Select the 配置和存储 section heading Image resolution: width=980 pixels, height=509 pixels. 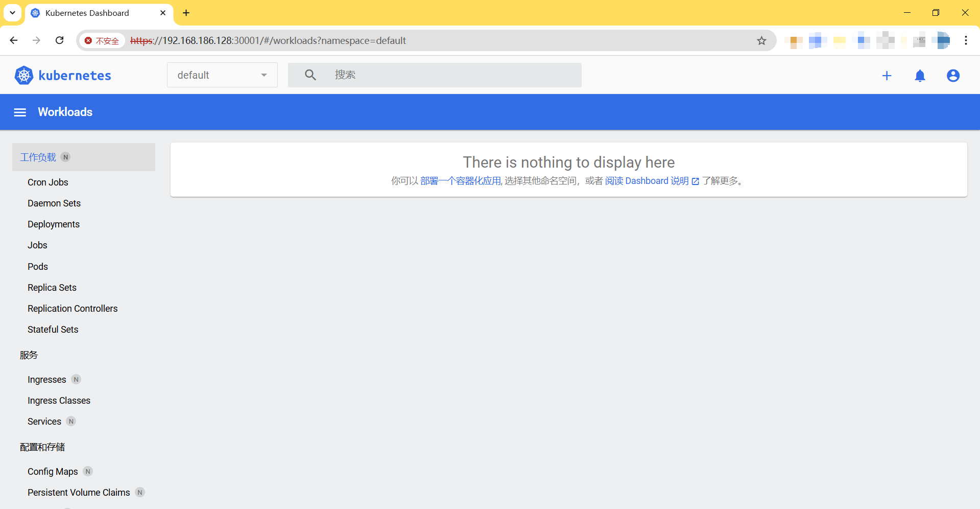click(x=42, y=447)
